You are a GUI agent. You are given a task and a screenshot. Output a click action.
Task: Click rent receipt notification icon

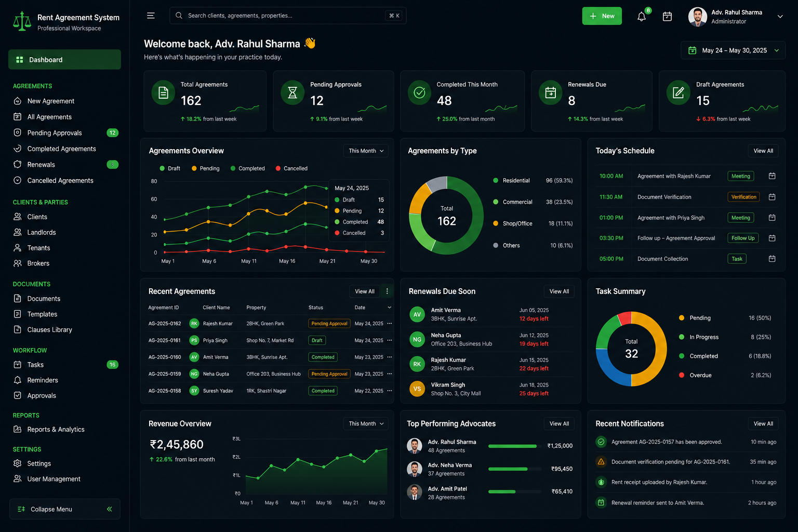(x=601, y=482)
